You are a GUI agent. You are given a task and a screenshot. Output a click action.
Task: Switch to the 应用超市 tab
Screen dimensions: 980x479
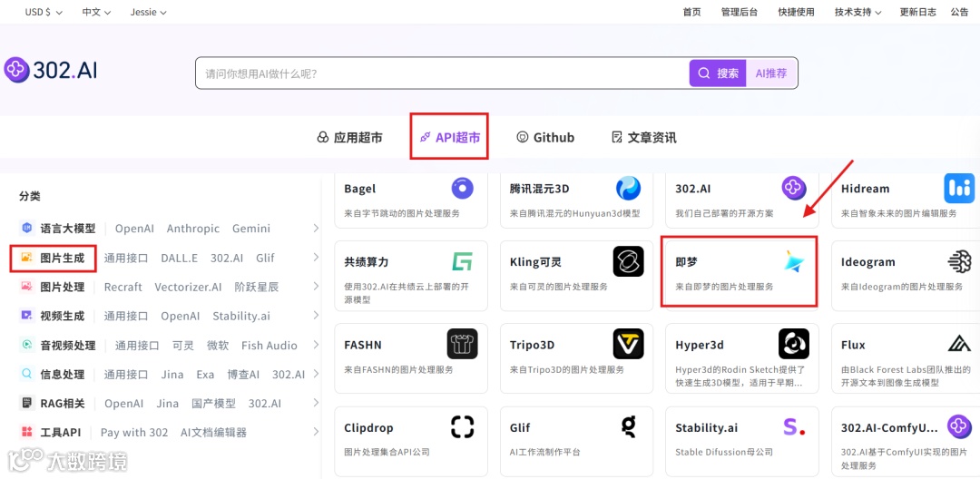pyautogui.click(x=349, y=137)
